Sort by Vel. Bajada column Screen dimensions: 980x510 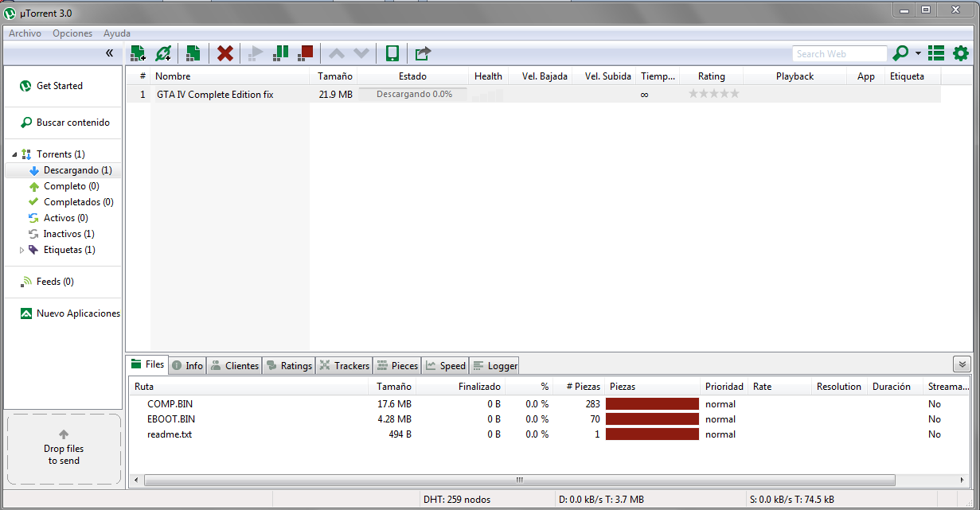click(x=545, y=76)
